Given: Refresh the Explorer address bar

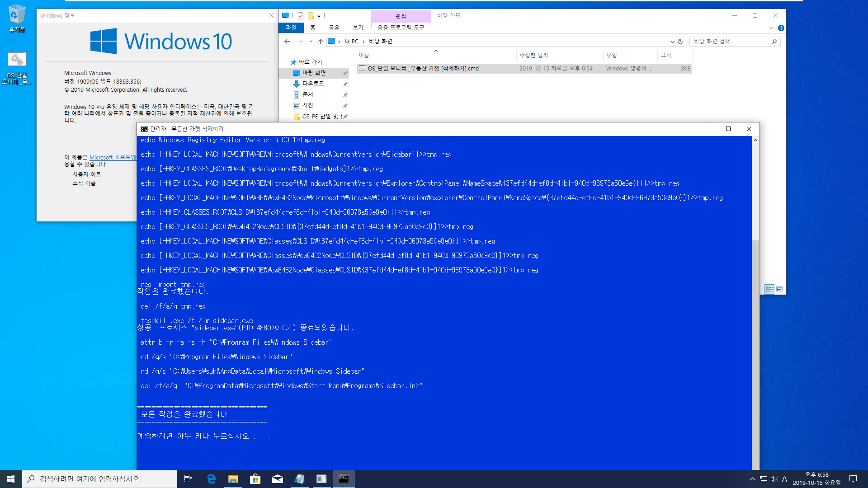Looking at the screenshot, I should pos(680,42).
